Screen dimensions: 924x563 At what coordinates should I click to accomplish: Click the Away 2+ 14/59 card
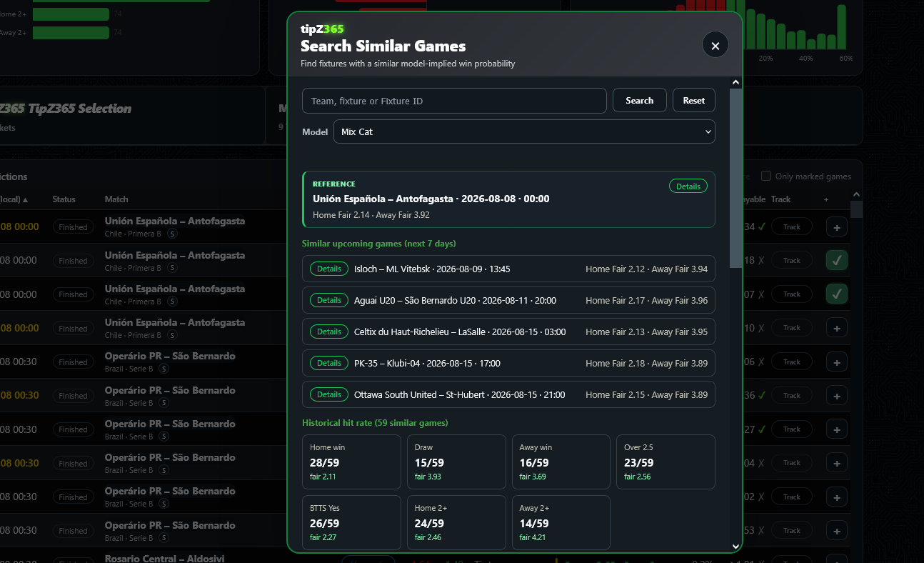pos(561,522)
